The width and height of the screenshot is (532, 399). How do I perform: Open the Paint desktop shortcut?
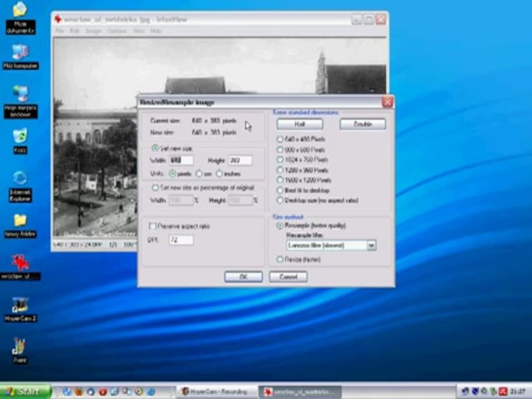20,347
